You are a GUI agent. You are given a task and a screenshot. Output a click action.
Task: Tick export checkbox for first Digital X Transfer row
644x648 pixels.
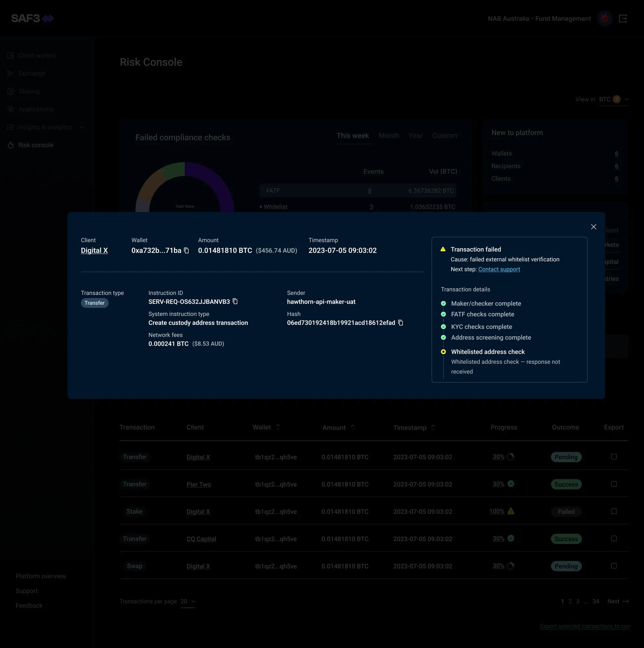click(614, 457)
